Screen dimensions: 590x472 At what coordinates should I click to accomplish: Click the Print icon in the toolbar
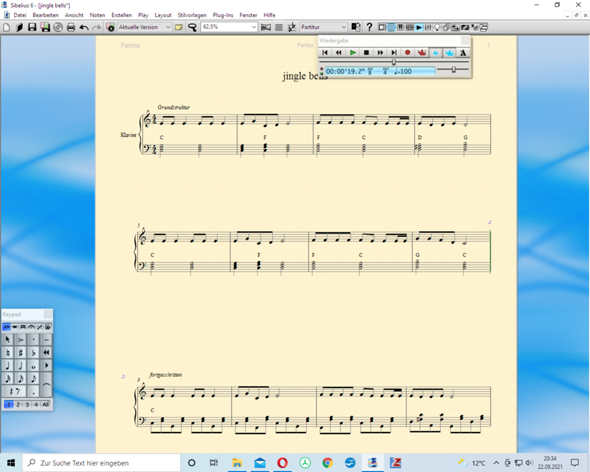pyautogui.click(x=71, y=27)
